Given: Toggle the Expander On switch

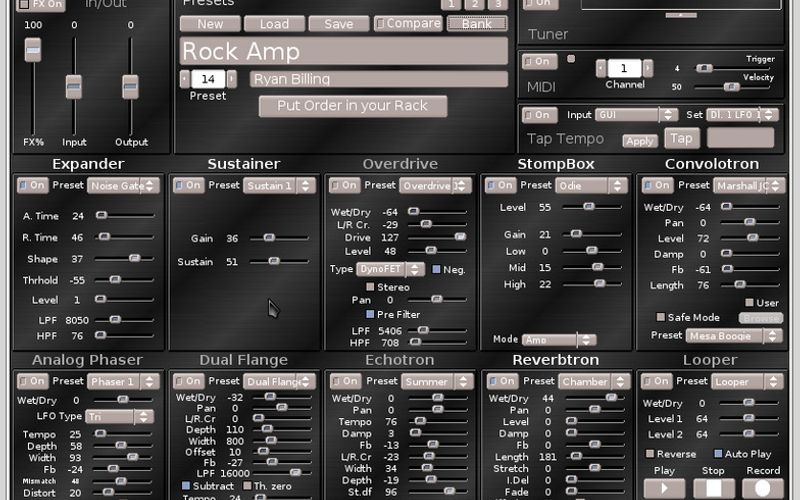Looking at the screenshot, I should click(33, 185).
